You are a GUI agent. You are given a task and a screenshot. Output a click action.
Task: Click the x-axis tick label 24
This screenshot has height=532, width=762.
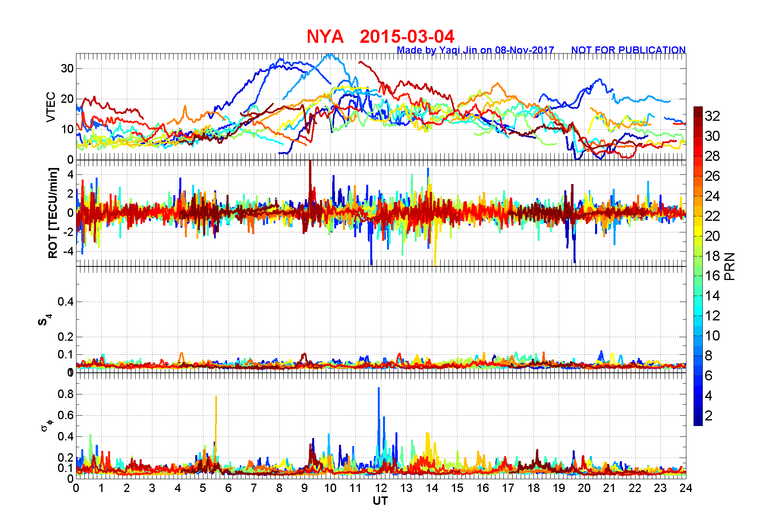pos(686,488)
